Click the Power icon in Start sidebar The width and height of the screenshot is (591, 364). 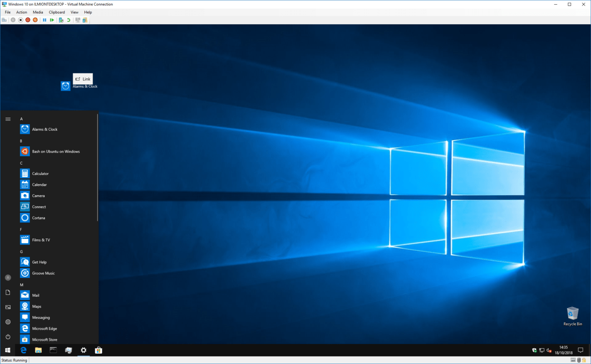pos(8,337)
